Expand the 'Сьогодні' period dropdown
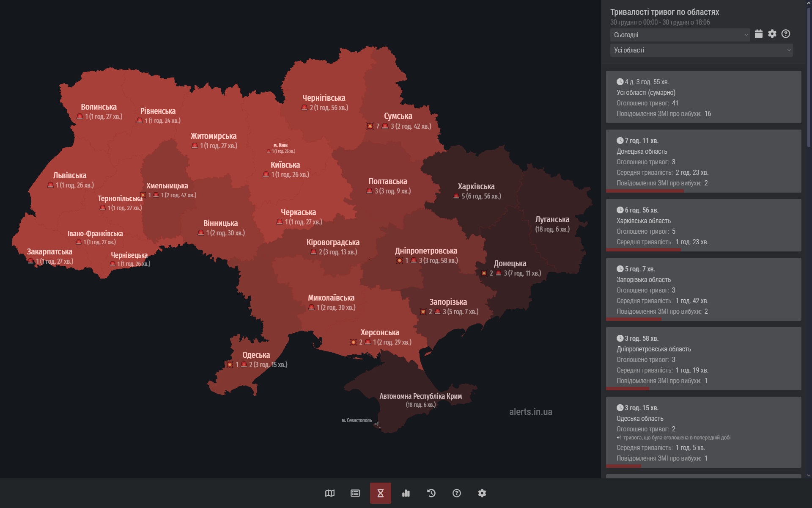812x508 pixels. (x=680, y=35)
